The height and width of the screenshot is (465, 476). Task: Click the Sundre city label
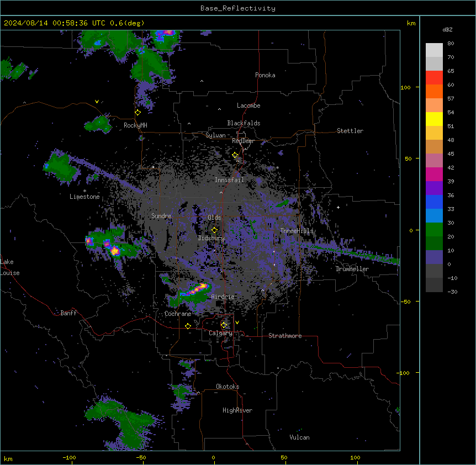click(161, 216)
